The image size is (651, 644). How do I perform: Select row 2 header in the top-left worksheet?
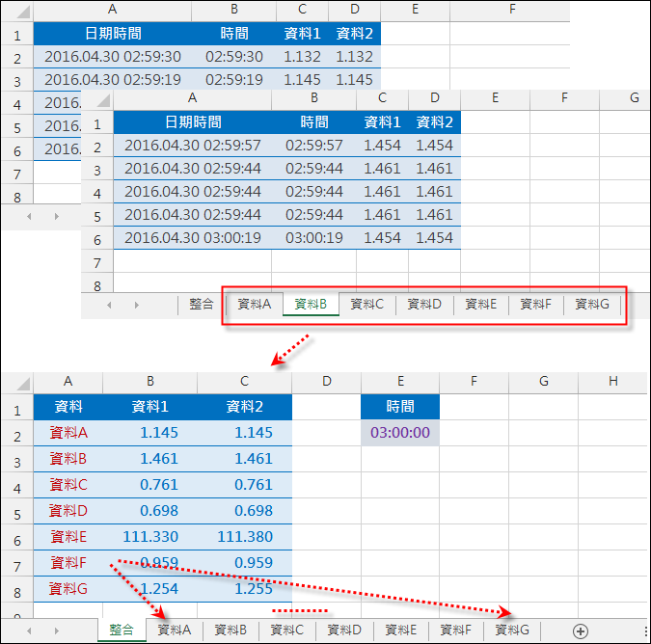[17, 58]
